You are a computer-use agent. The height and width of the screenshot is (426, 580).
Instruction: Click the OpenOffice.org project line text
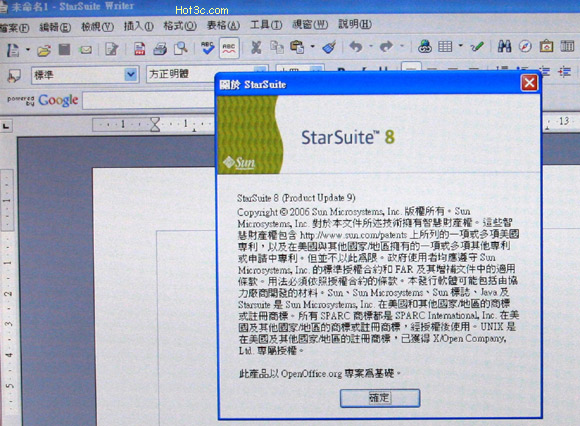click(x=320, y=373)
